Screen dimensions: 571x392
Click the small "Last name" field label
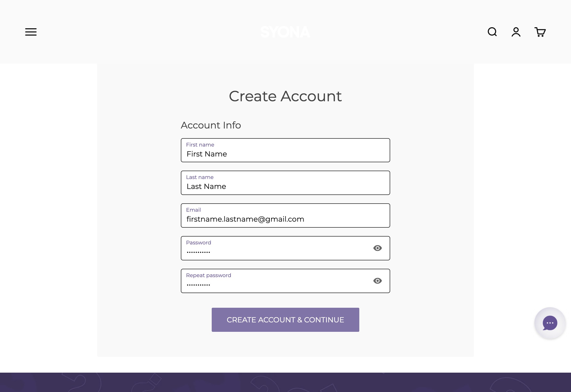(x=200, y=177)
